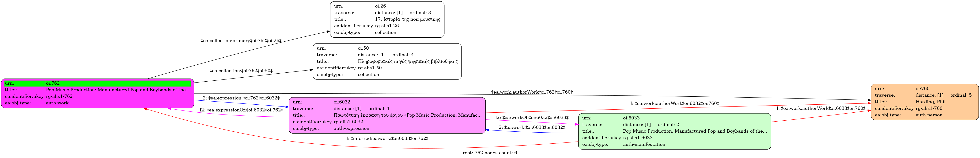Click the 'distance: [1] ordinal: 4' traverse value

coord(386,55)
